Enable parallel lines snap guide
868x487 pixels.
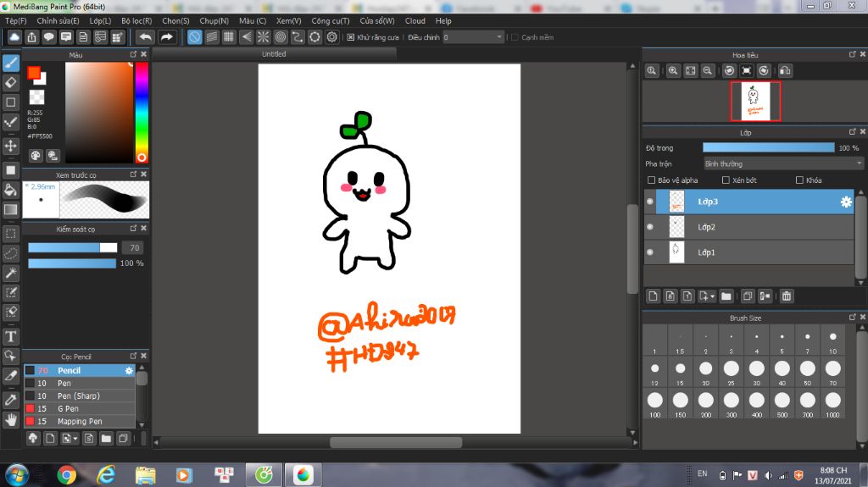pos(211,37)
